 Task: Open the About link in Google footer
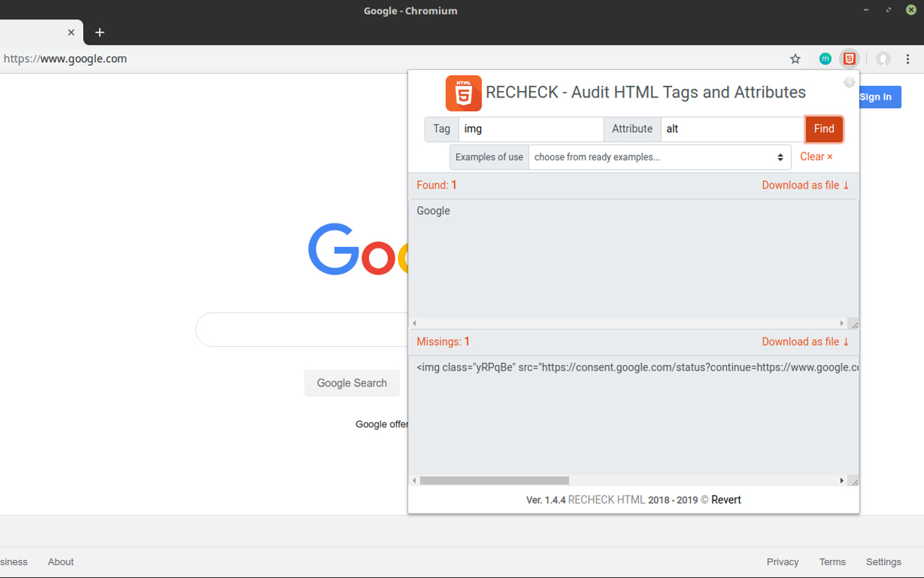[x=61, y=562]
